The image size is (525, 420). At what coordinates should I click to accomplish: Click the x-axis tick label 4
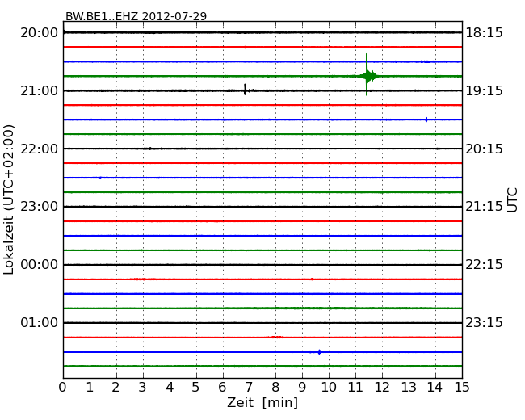click(170, 387)
